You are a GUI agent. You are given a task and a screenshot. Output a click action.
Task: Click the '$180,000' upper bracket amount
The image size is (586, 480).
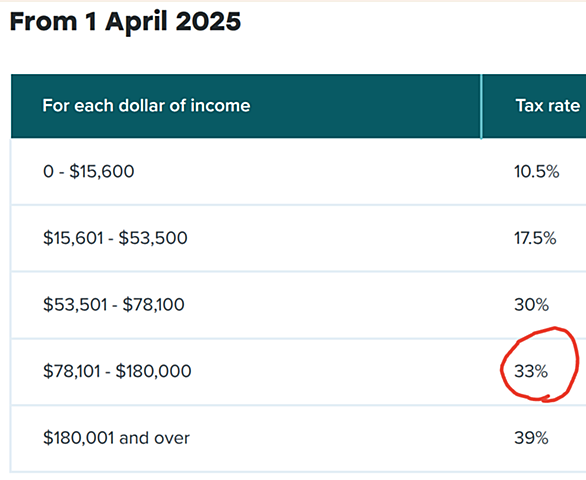[x=153, y=371]
